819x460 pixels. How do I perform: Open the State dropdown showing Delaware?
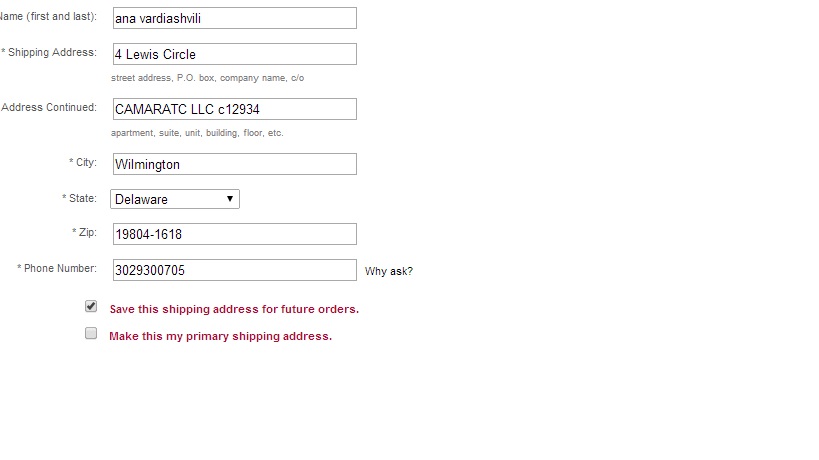pyautogui.click(x=175, y=199)
